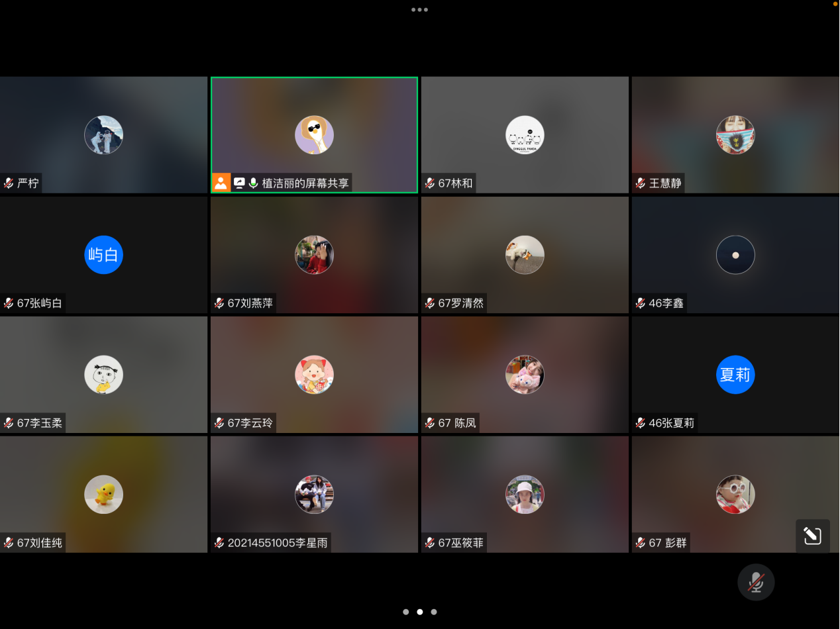
Task: Open the annotation pen icon on 彭群's tile
Action: pos(813,536)
